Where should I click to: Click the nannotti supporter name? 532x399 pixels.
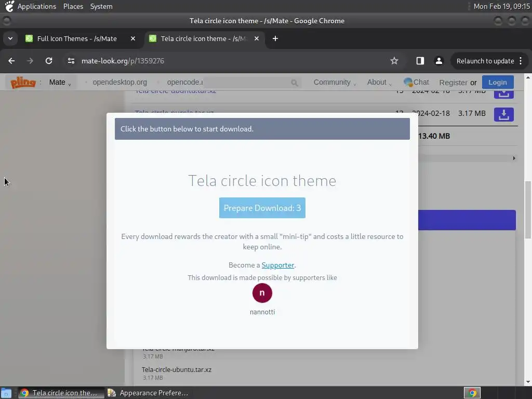click(262, 312)
